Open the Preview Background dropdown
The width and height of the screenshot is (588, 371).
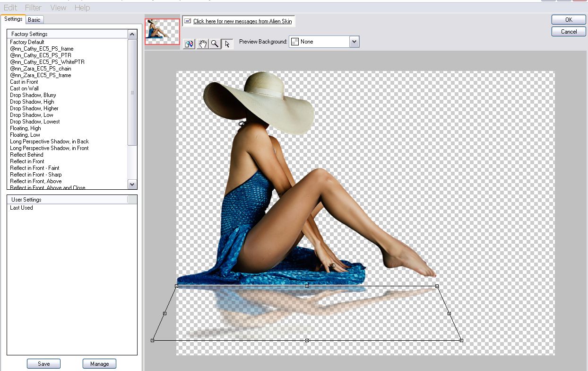click(x=355, y=42)
